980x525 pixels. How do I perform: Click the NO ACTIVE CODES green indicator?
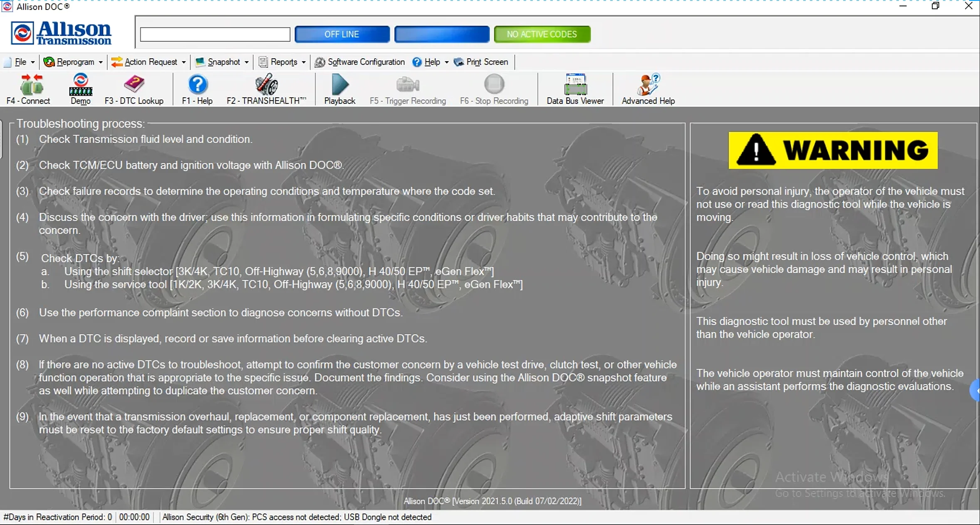click(x=542, y=34)
